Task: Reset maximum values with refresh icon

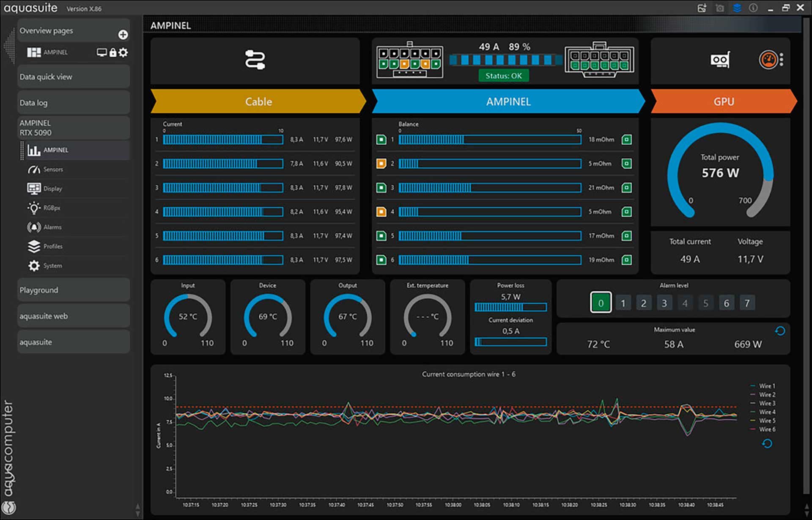Action: [x=780, y=331]
